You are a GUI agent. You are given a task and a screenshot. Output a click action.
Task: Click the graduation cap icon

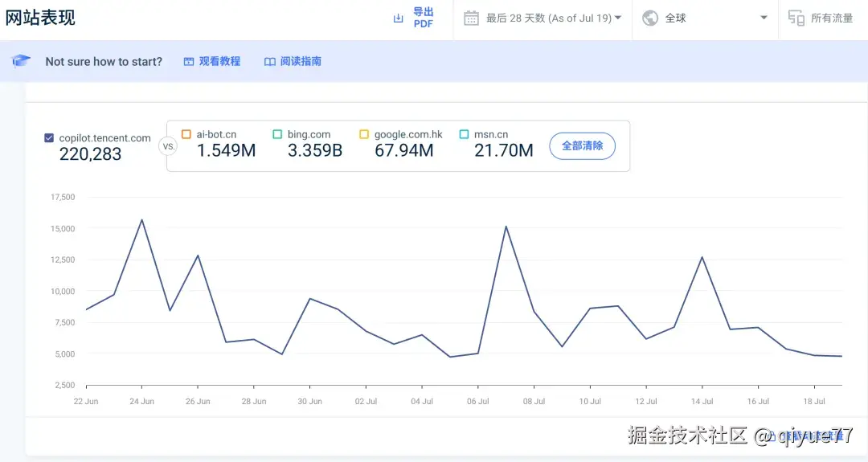[20, 60]
